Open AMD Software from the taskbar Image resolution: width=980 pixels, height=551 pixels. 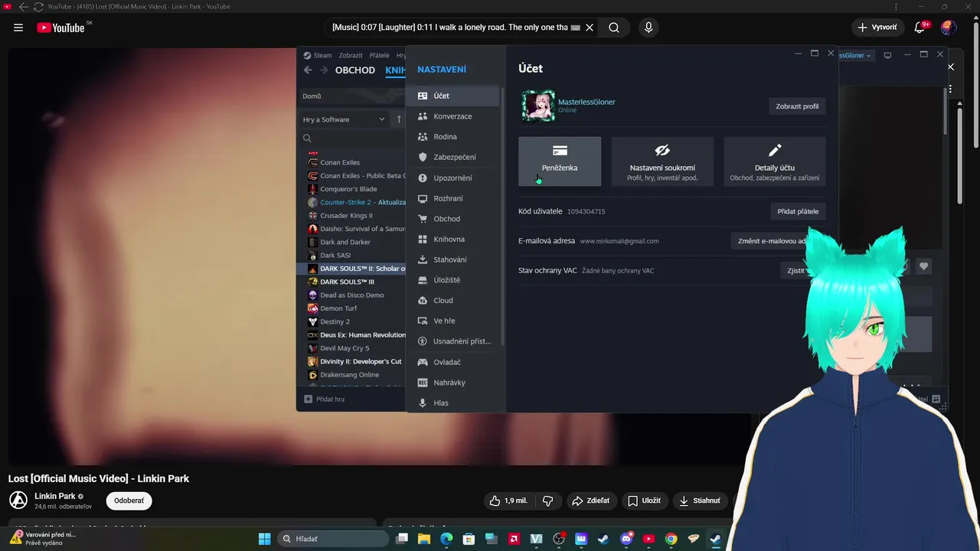click(x=514, y=539)
